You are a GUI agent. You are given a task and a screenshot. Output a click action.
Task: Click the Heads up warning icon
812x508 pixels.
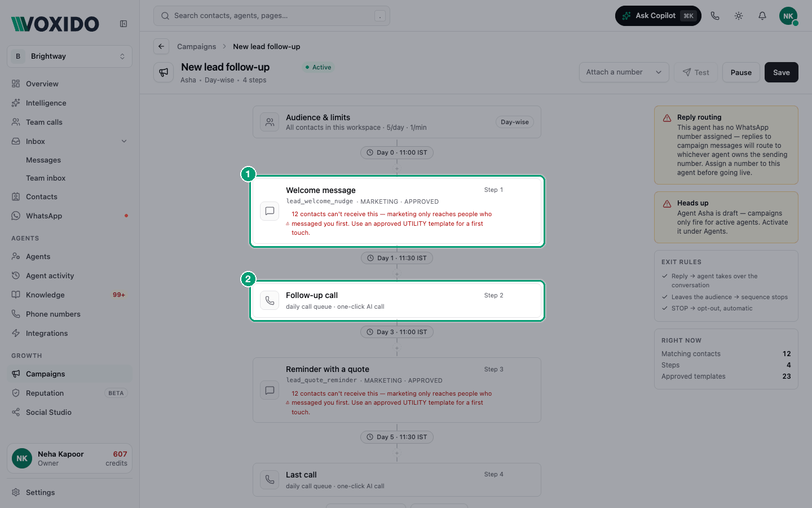[667, 204]
